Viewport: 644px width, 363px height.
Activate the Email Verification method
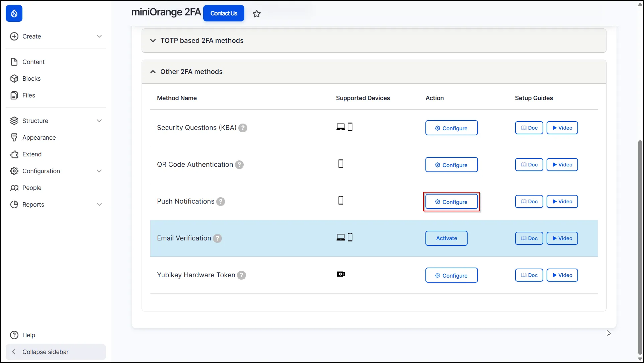(447, 238)
